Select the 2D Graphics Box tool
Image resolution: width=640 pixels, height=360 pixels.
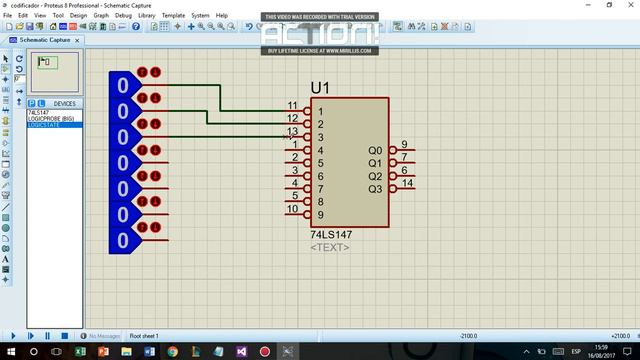tap(6, 218)
